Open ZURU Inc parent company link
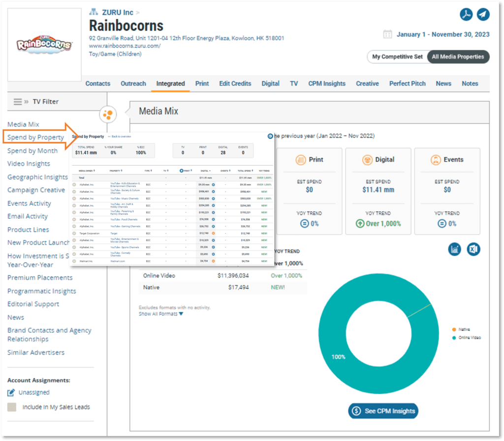 (x=118, y=12)
